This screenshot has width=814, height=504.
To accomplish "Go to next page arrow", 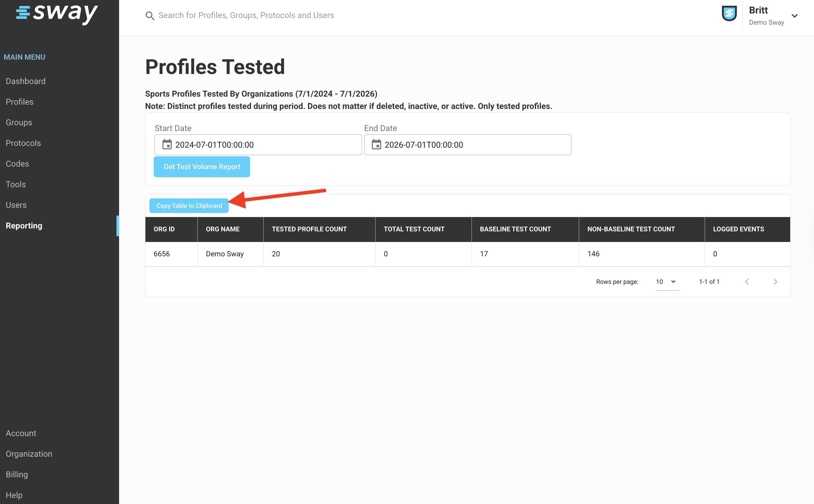I will (x=775, y=282).
